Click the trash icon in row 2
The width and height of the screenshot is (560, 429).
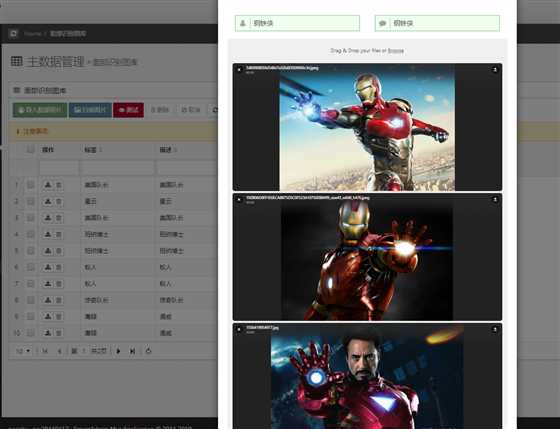coord(59,201)
